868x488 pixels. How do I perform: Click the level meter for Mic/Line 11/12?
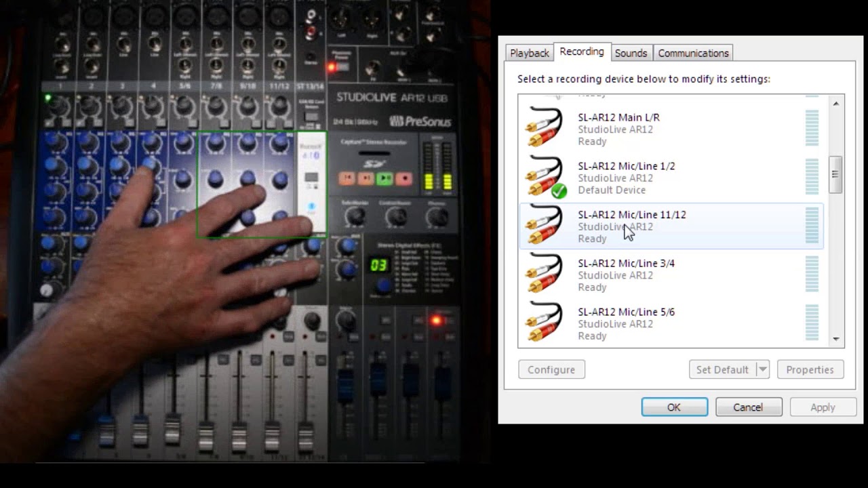[812, 225]
